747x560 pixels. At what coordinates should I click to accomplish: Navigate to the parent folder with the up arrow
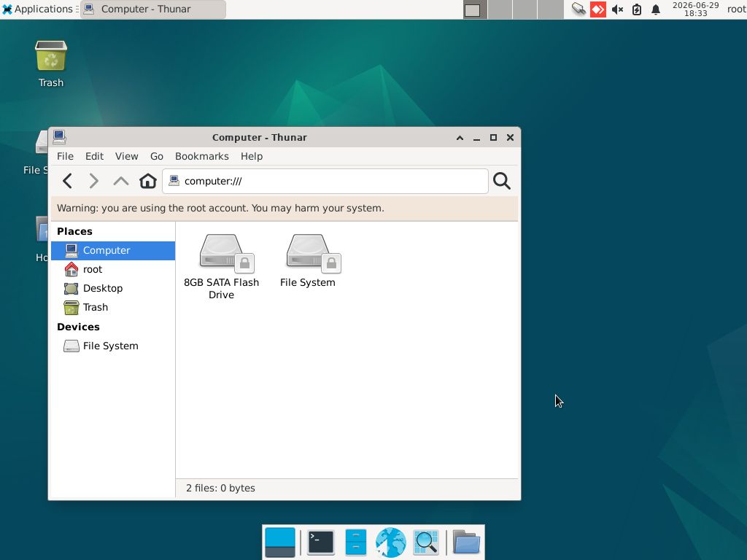121,181
